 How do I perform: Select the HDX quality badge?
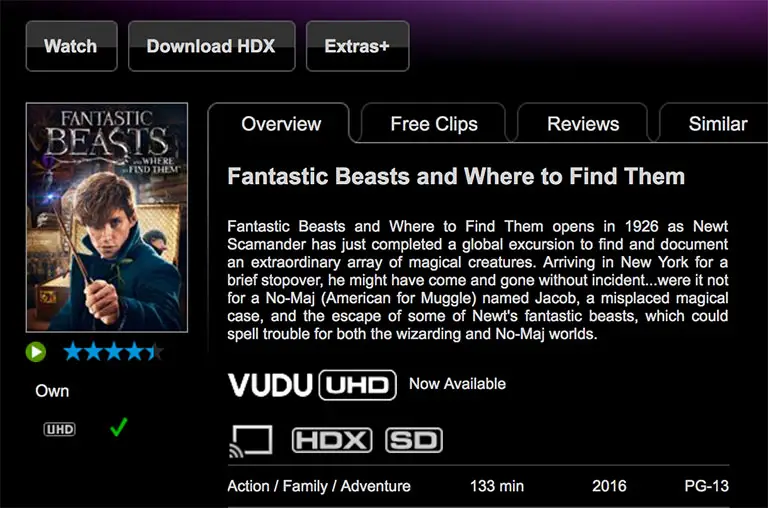(x=332, y=440)
